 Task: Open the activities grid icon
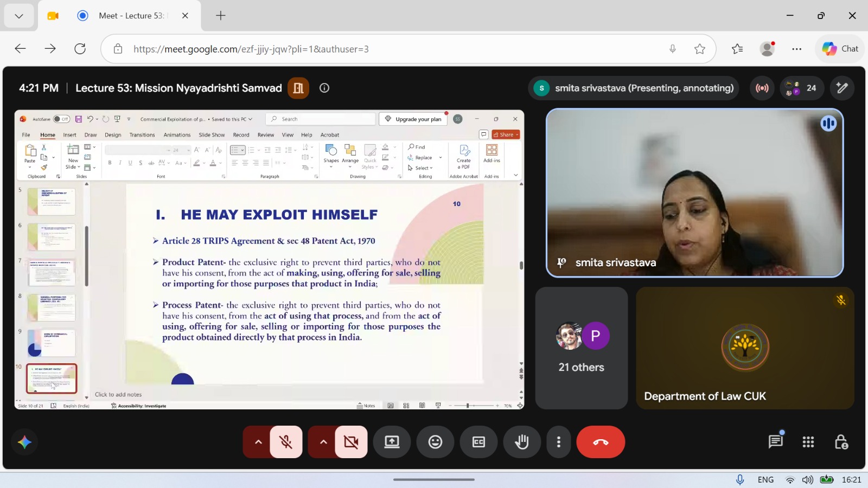808,442
